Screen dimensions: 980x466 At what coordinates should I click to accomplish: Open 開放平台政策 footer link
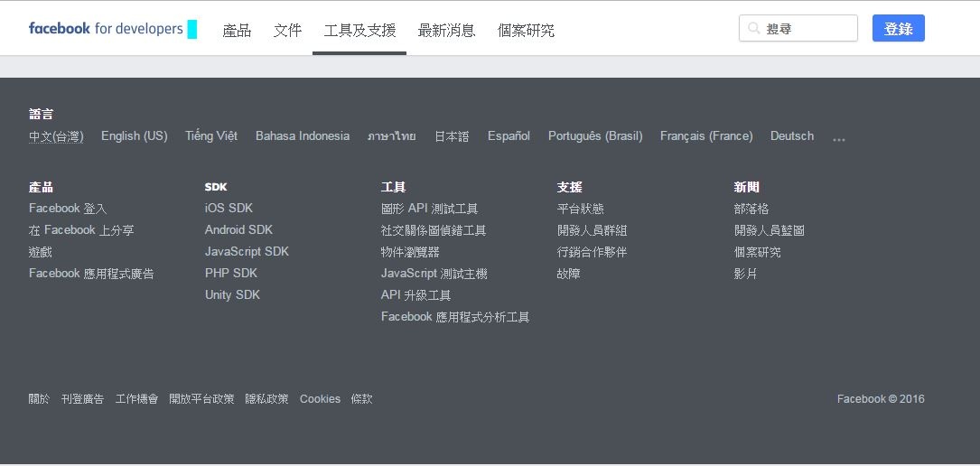point(202,399)
